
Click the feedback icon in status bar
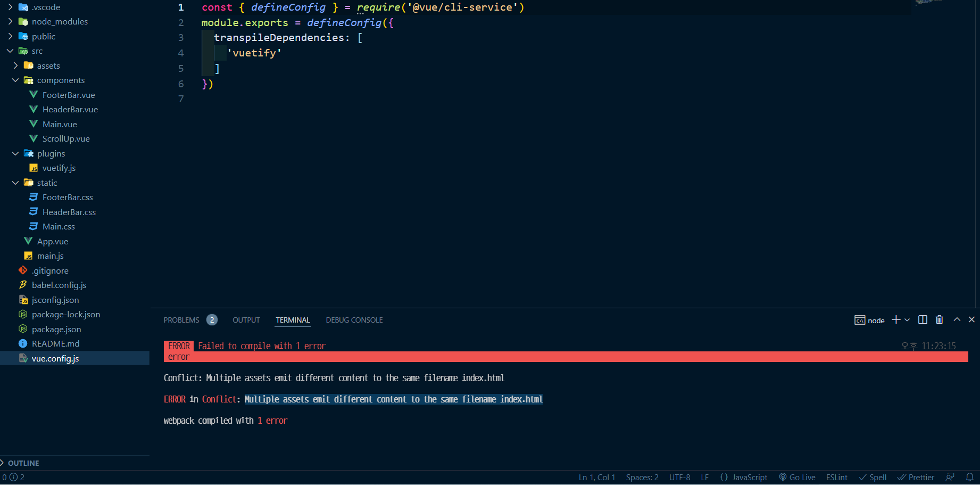pyautogui.click(x=950, y=477)
